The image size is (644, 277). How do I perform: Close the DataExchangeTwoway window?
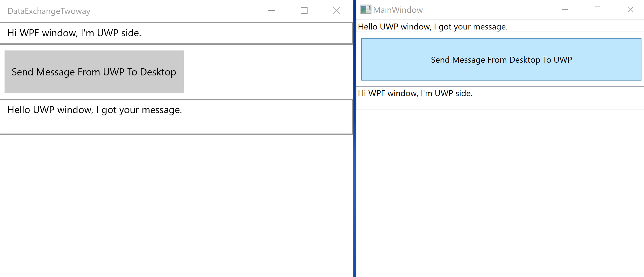tap(337, 11)
